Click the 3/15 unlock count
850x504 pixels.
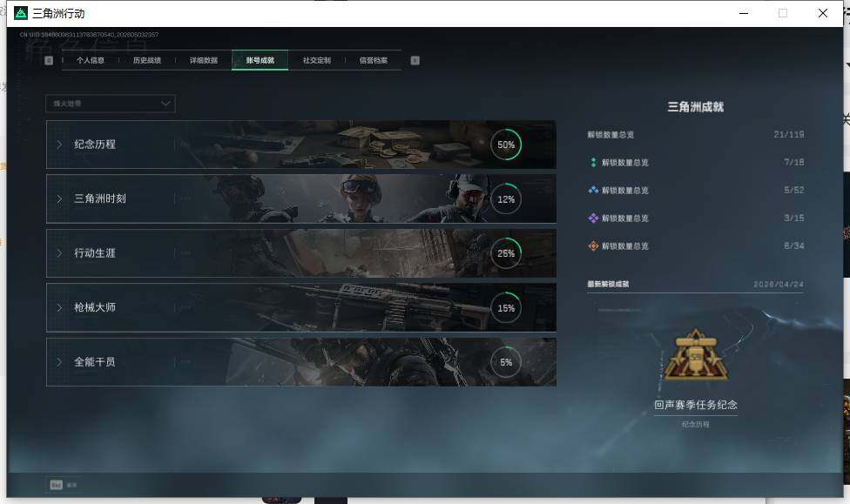point(793,218)
